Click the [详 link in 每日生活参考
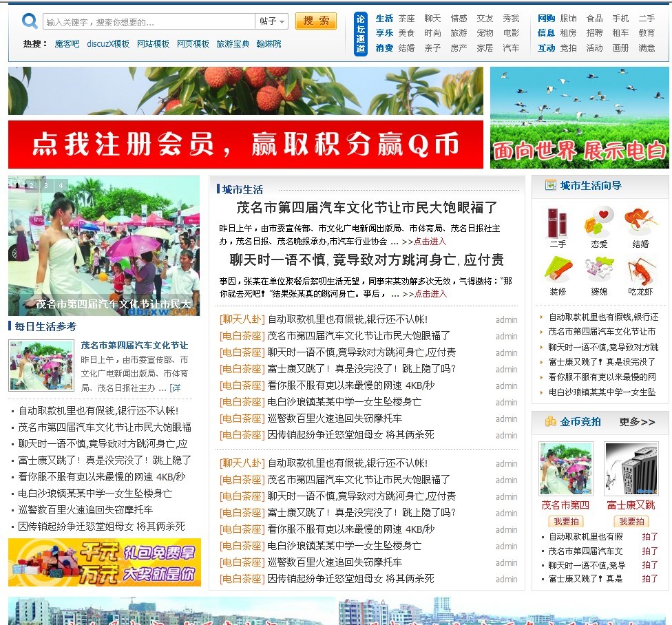The width and height of the screenshot is (672, 625). [x=176, y=388]
